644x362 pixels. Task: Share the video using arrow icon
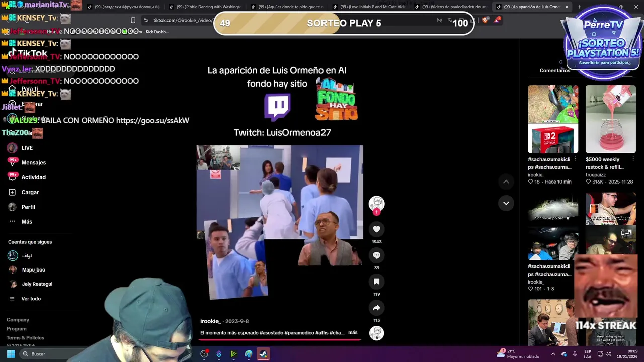tap(376, 308)
